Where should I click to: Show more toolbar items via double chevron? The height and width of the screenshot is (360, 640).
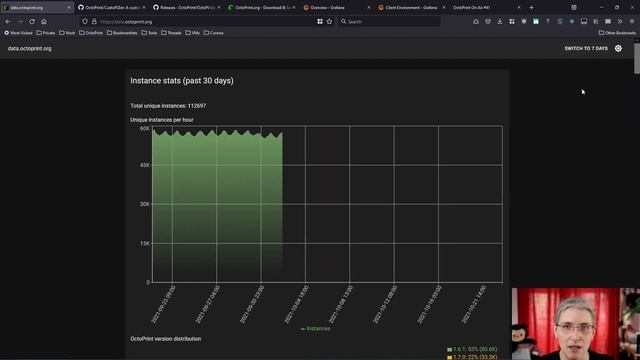[620, 22]
